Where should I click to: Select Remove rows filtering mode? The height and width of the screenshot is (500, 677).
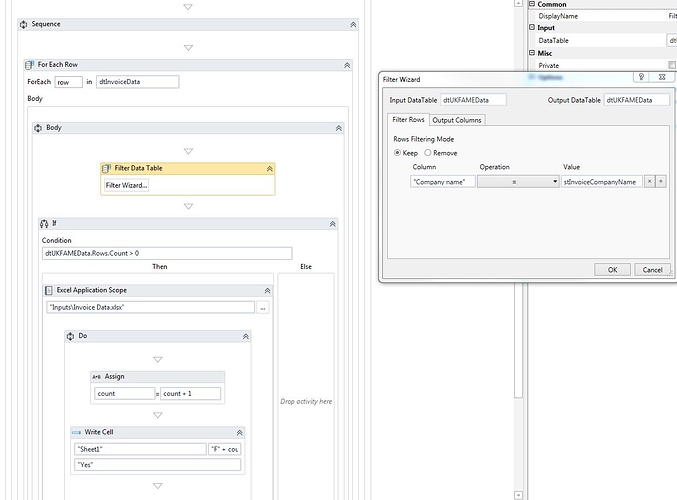tap(427, 153)
